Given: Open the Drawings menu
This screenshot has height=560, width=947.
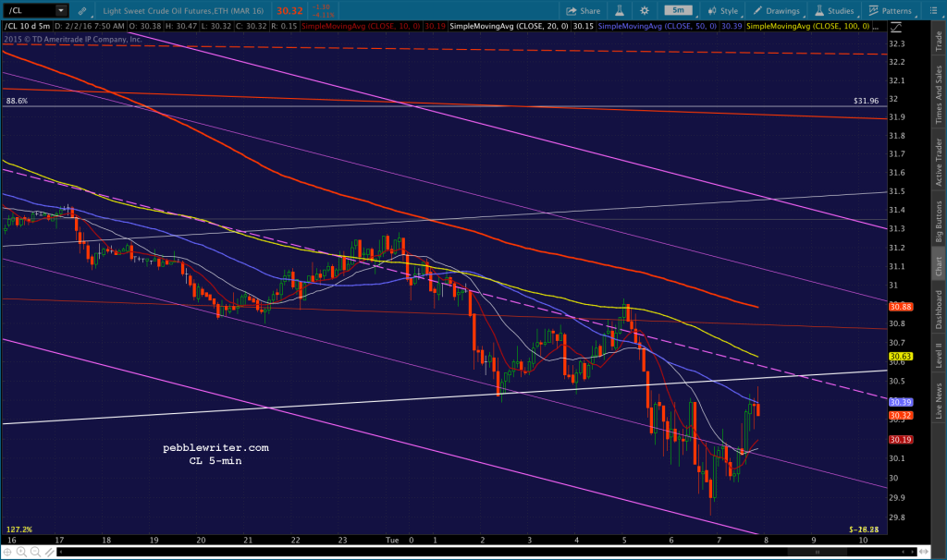Looking at the screenshot, I should point(777,10).
